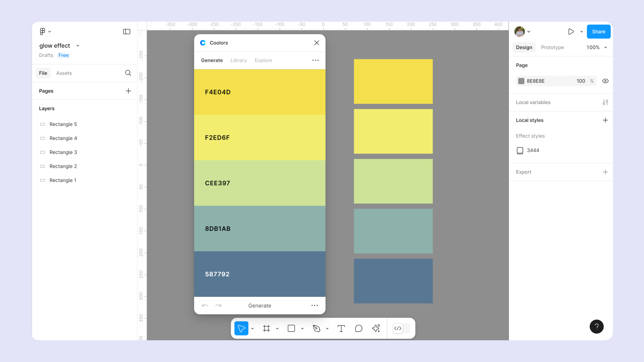Add a new page with plus icon
Image resolution: width=644 pixels, height=362 pixels.
[x=128, y=91]
